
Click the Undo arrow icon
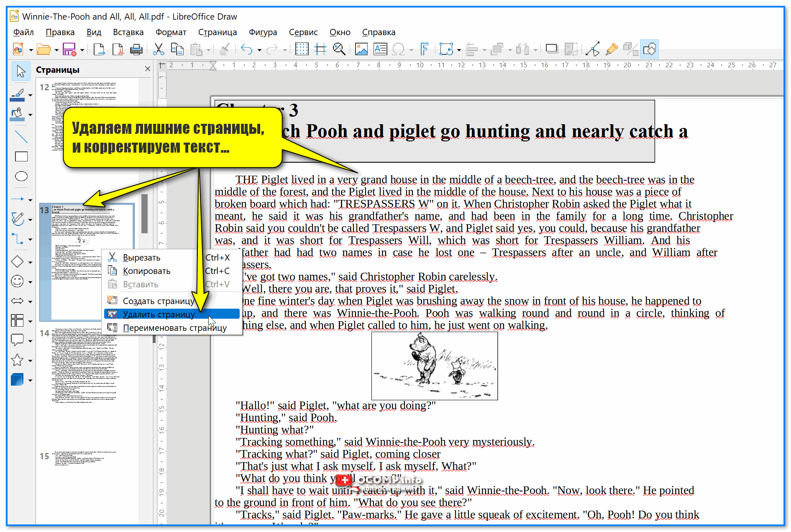pos(247,49)
